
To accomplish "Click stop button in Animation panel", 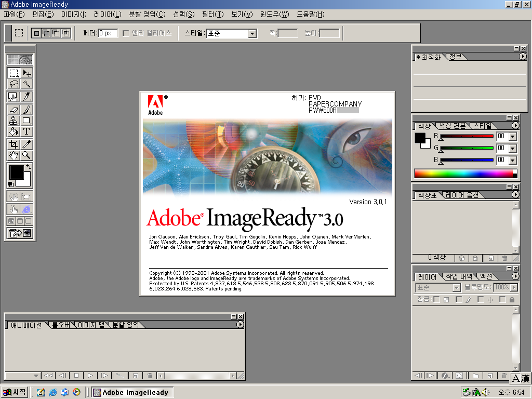I will pos(76,376).
